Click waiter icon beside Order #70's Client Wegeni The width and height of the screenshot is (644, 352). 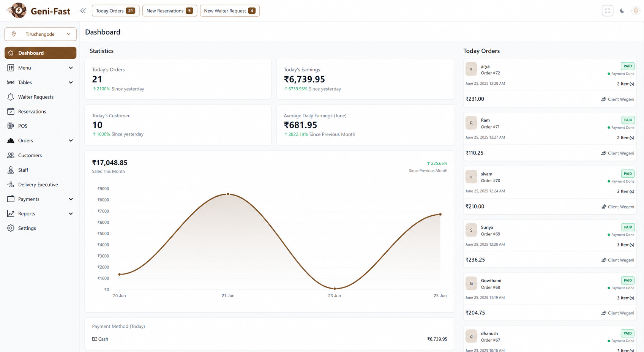604,207
